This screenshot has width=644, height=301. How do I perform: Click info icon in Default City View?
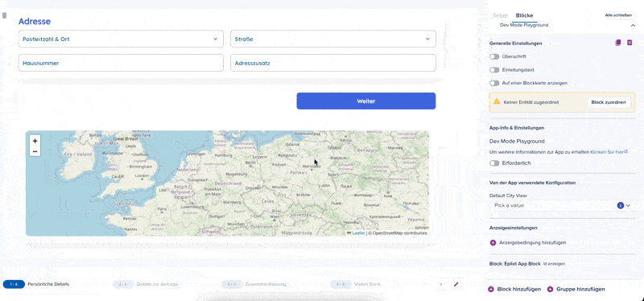(x=620, y=205)
